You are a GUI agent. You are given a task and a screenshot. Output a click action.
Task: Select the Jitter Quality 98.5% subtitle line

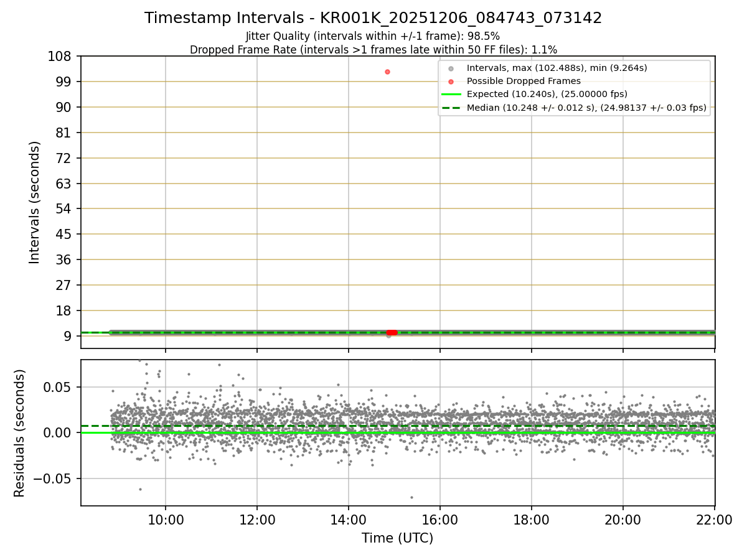pos(373,36)
